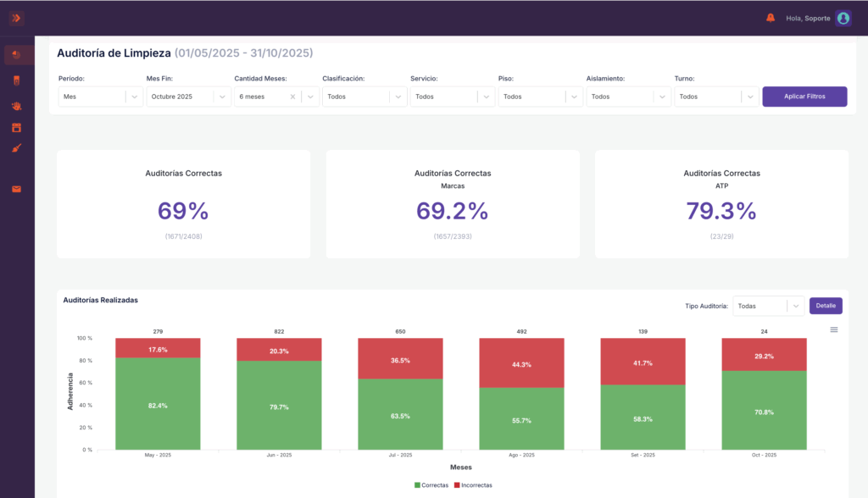Open the chart hamburger menu icon
The image size is (868, 498).
click(834, 329)
